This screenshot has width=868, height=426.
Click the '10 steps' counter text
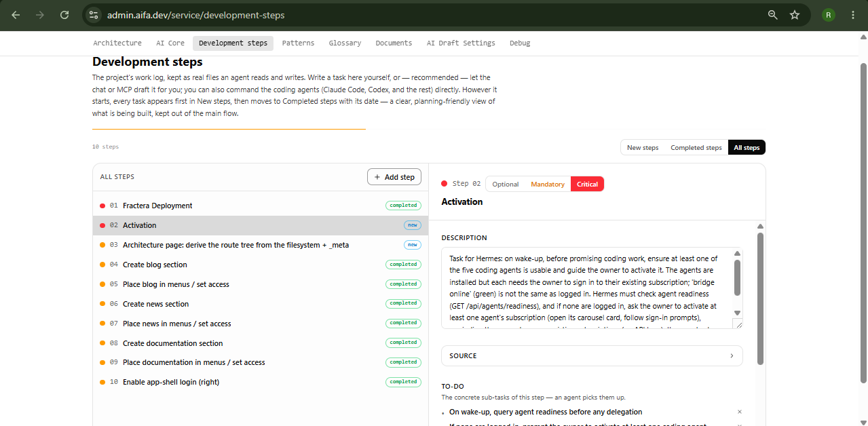[105, 147]
